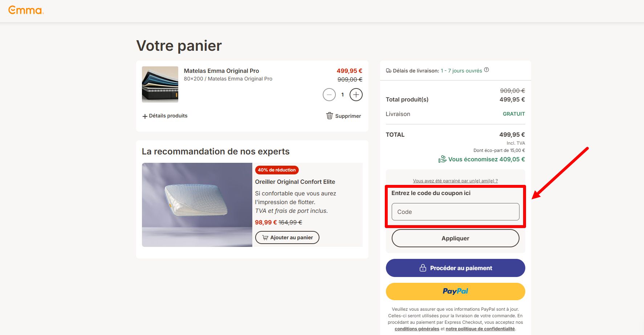Click the lock icon on payment button
Viewport: 644px width, 335px height.
tap(423, 268)
